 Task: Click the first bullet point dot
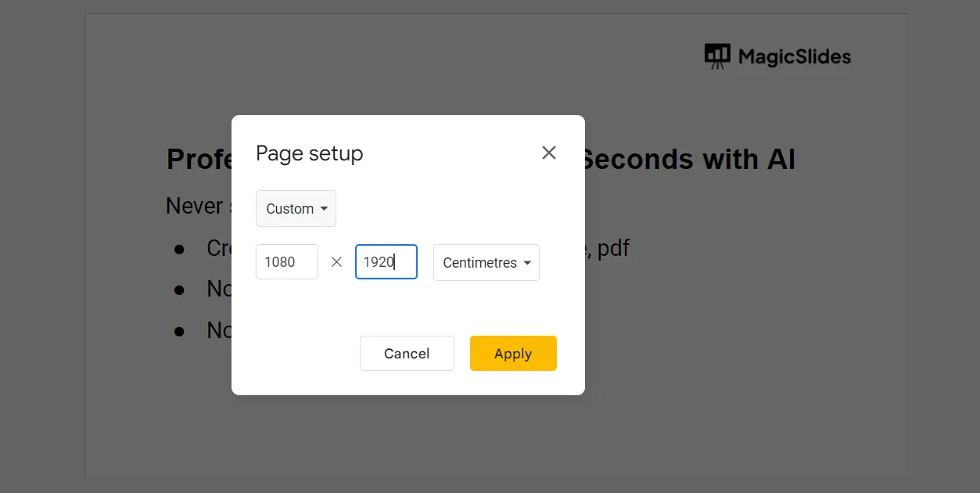(x=179, y=249)
